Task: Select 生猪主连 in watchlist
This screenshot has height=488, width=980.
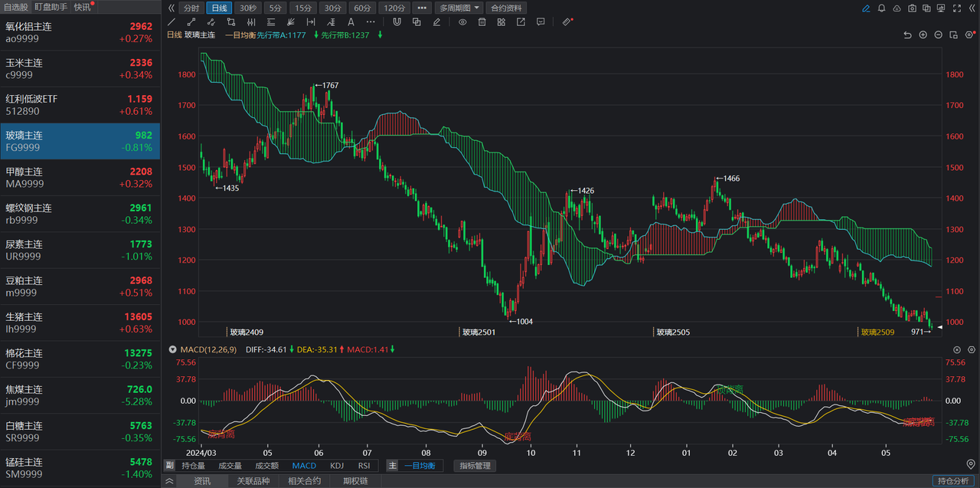Action: pyautogui.click(x=80, y=323)
